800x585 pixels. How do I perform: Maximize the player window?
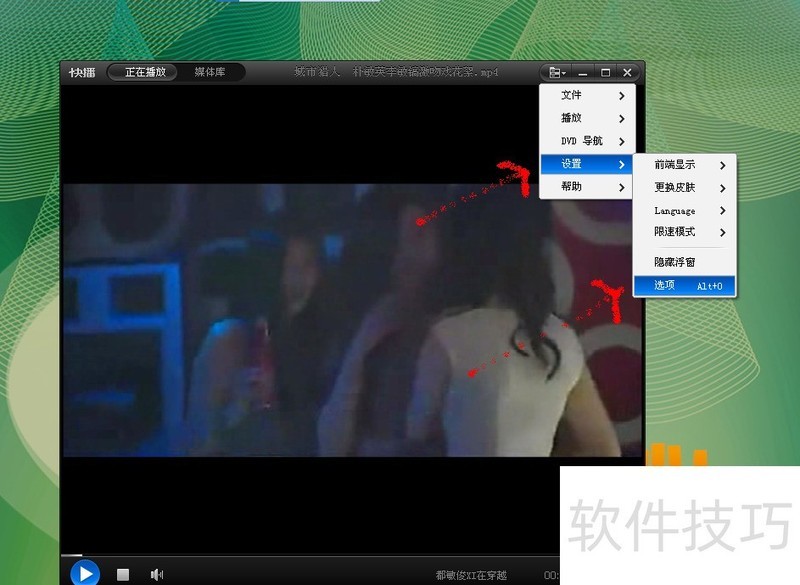pyautogui.click(x=605, y=72)
